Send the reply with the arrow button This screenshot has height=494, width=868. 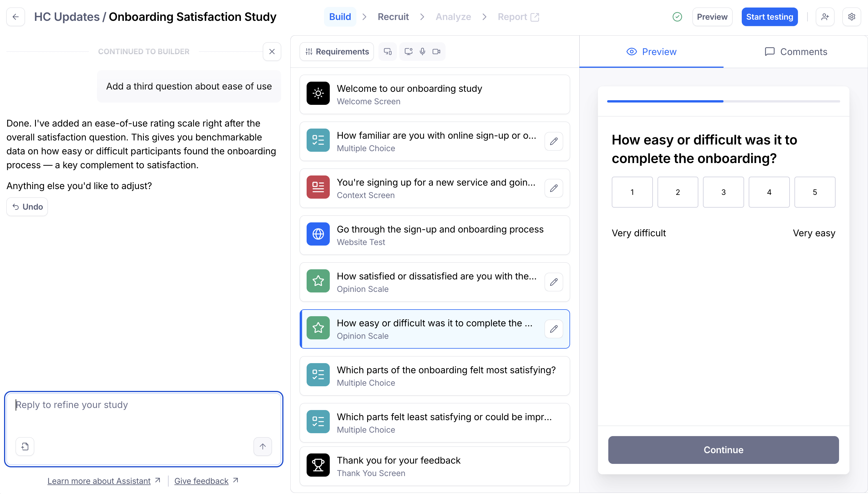pyautogui.click(x=263, y=447)
